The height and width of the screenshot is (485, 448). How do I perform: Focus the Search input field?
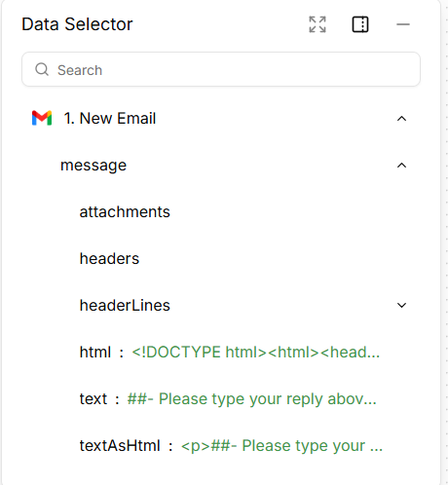[221, 69]
